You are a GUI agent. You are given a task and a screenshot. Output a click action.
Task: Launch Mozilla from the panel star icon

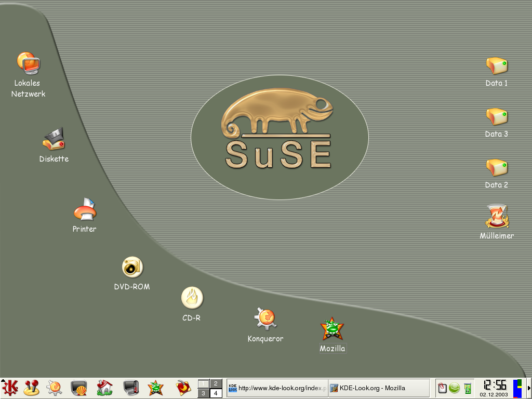(155, 388)
